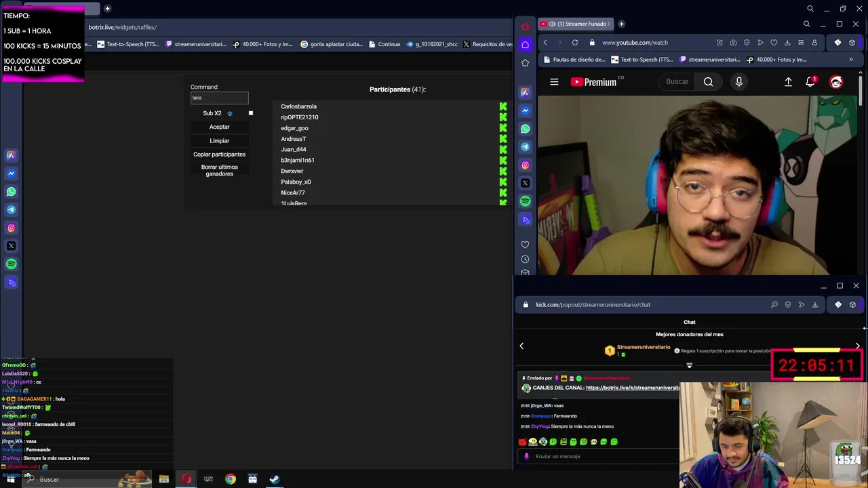Viewport: 868px width, 488px height.
Task: Open the Sub X2 info icon
Action: [x=230, y=114]
